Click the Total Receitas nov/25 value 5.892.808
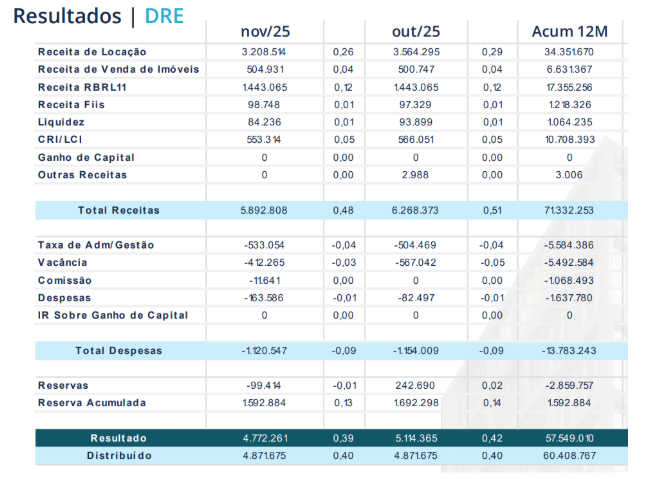Image resolution: width=645 pixels, height=479 pixels. (264, 210)
